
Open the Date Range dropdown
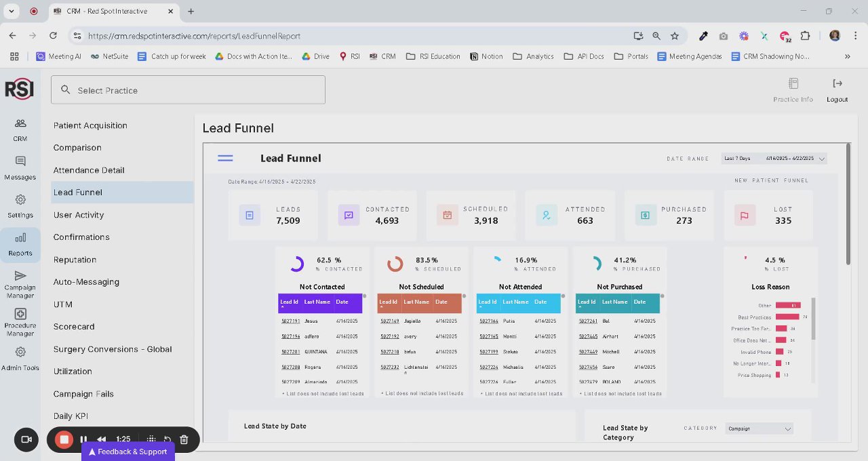coord(774,158)
